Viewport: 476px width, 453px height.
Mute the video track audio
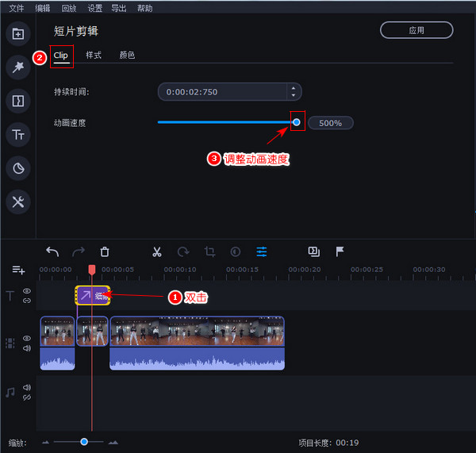pos(27,348)
